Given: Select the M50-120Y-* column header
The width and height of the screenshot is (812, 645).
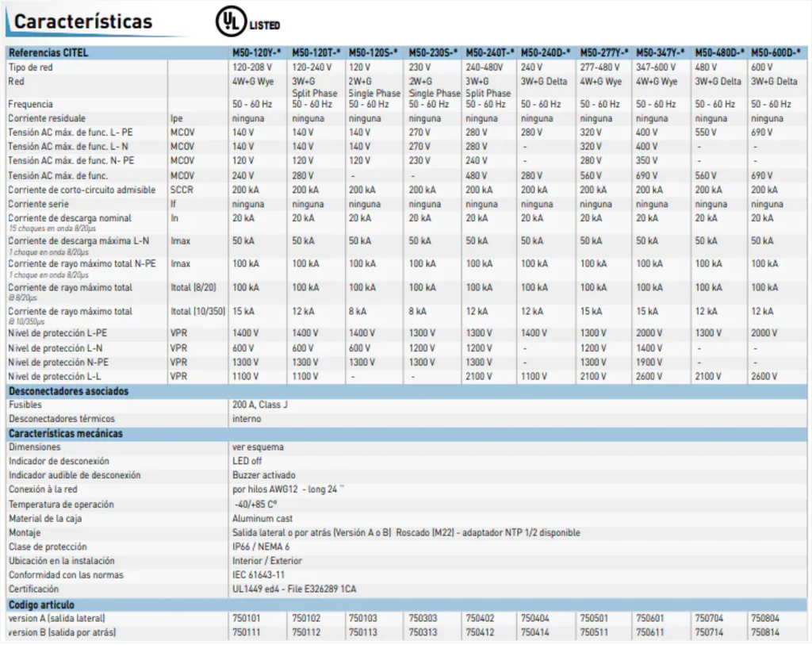Looking at the screenshot, I should pyautogui.click(x=256, y=53).
